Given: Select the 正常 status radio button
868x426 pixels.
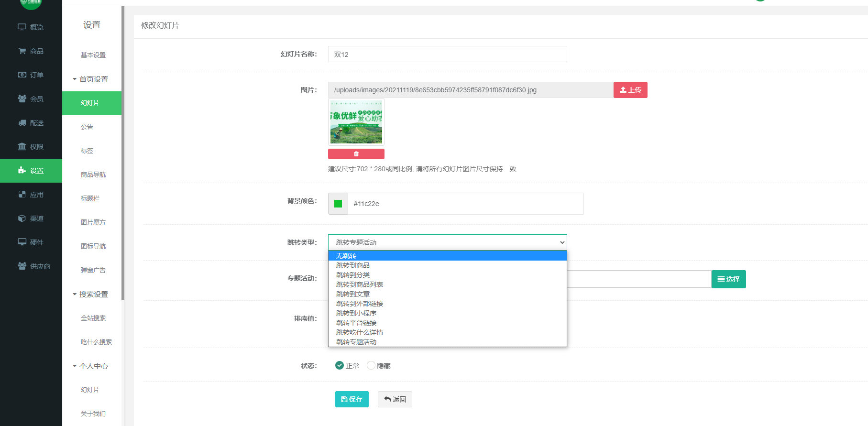Looking at the screenshot, I should point(340,365).
